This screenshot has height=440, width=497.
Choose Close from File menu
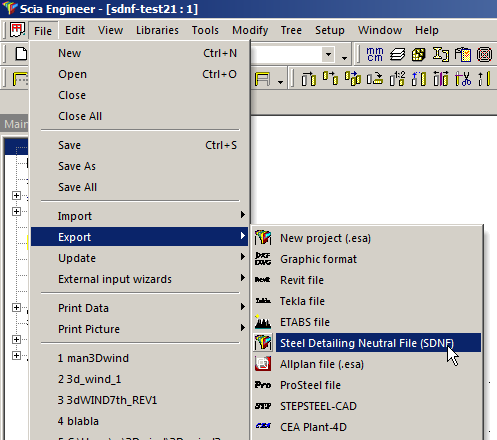point(139,95)
